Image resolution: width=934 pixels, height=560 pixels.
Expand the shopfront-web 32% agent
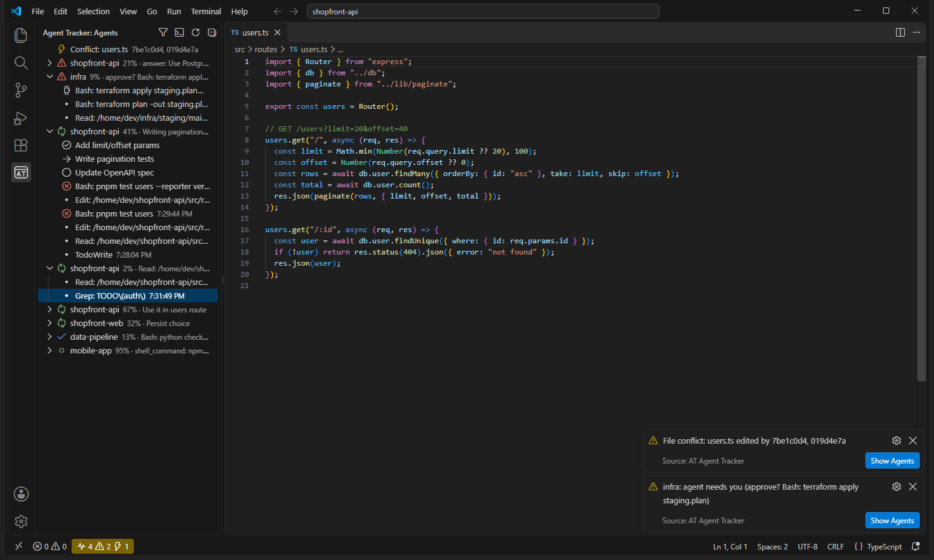[50, 323]
